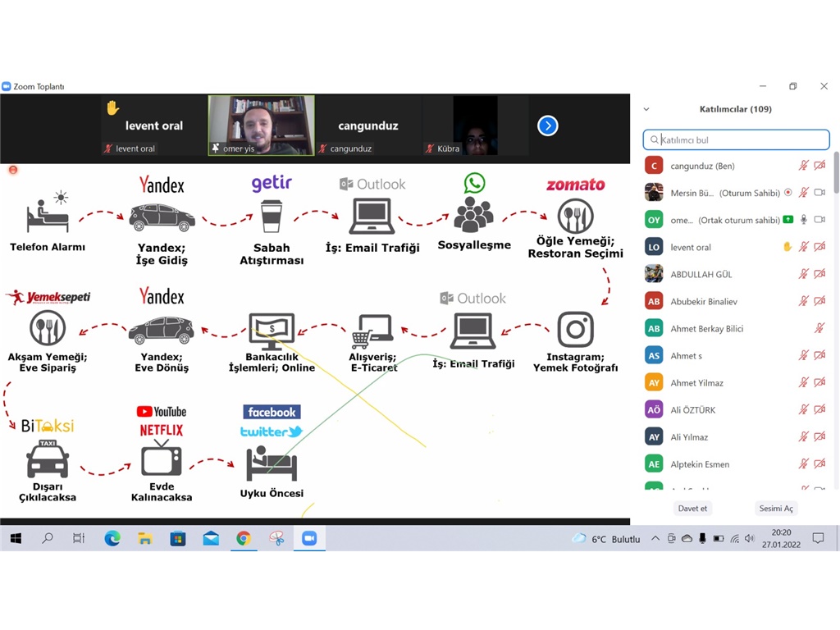Toggle the mic icon in the ABDULLAH GÜL row
Image resolution: width=840 pixels, height=630 pixels.
(804, 274)
